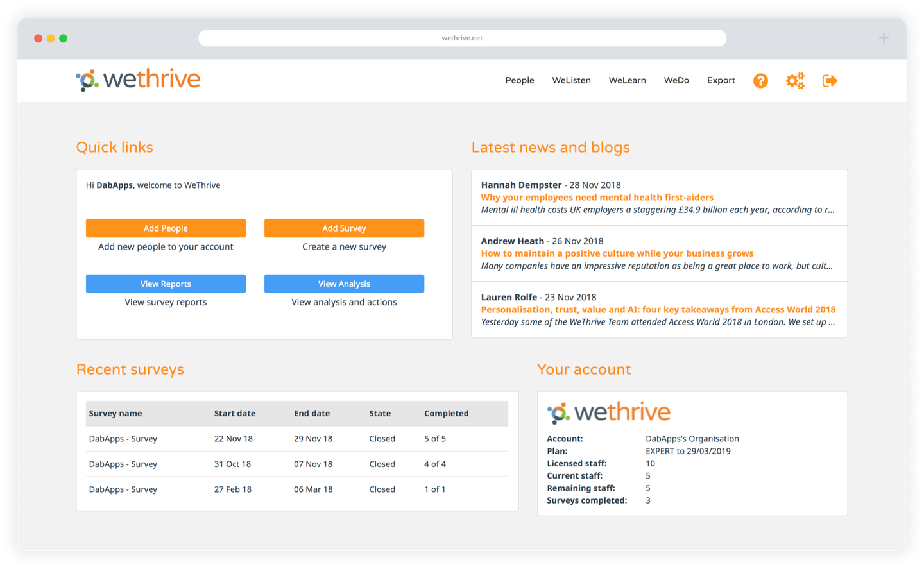Open the Export menu

click(721, 80)
